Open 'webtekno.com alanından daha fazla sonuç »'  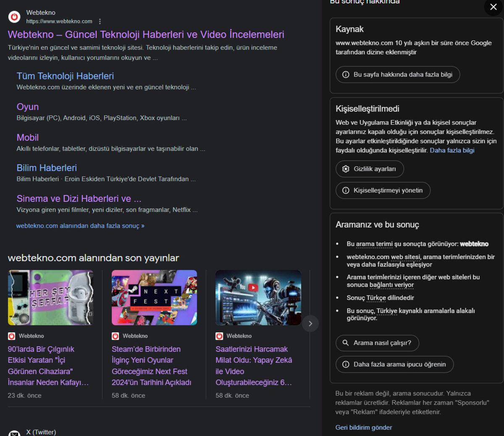80,225
